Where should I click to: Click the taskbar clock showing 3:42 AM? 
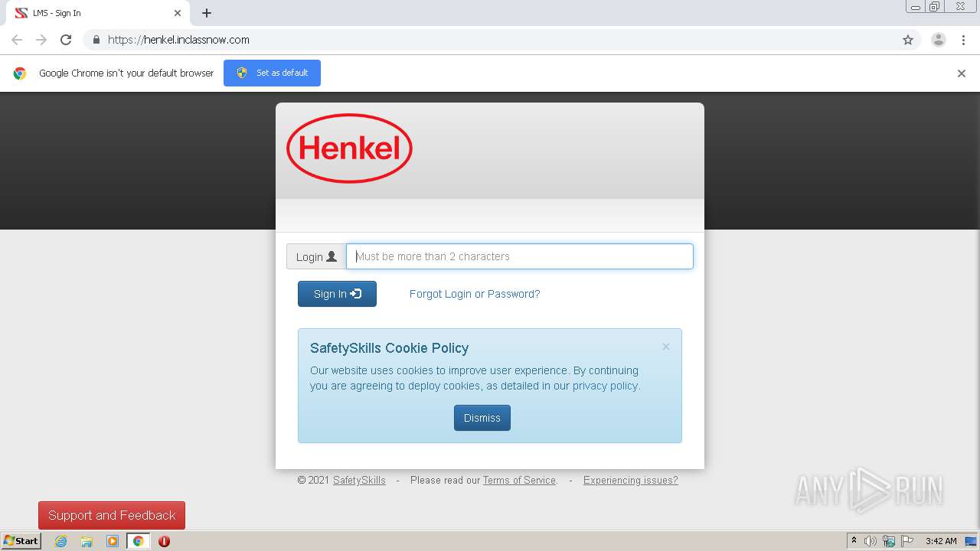(x=941, y=541)
